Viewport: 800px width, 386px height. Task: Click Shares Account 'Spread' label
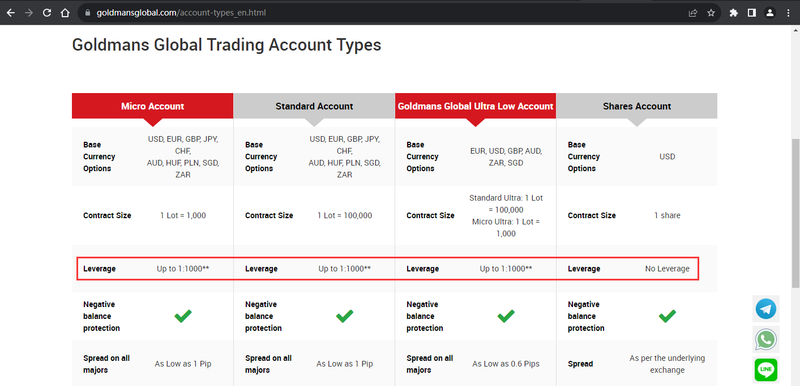click(581, 364)
